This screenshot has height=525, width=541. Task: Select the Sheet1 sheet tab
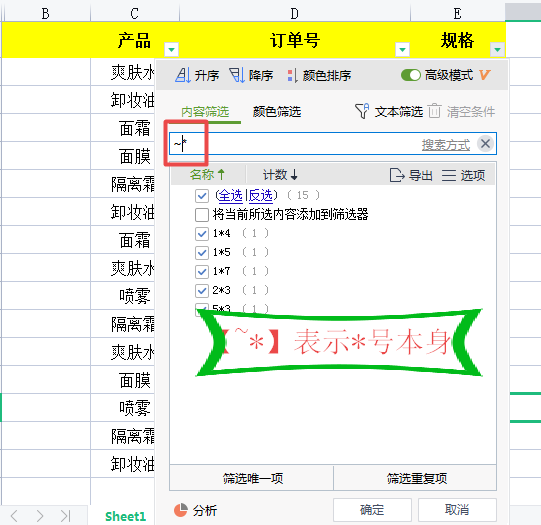pos(126,516)
